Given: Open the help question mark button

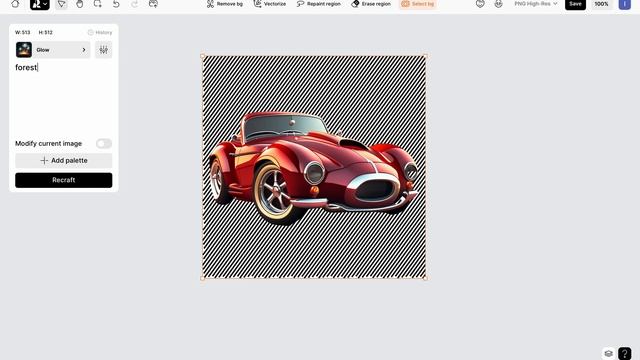Looking at the screenshot, I should coord(624,353).
